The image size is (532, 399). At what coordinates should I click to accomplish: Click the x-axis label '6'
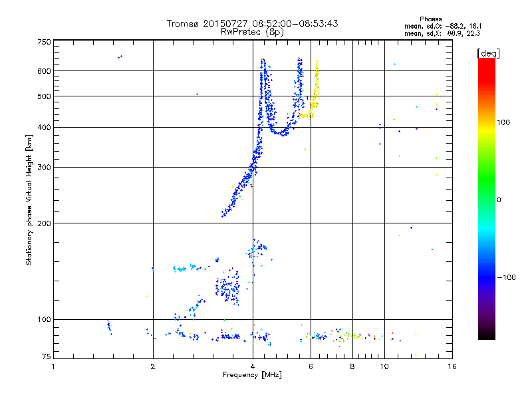[311, 366]
